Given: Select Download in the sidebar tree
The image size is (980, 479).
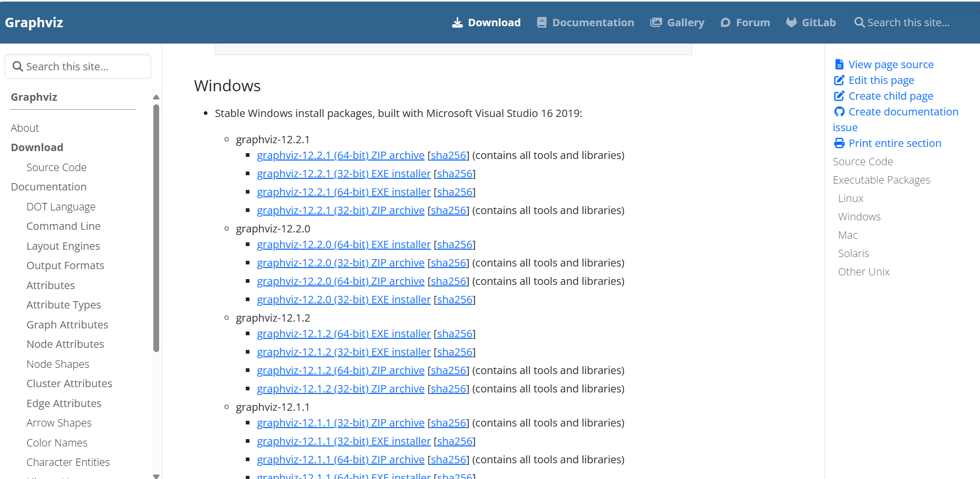Looking at the screenshot, I should click(x=37, y=147).
